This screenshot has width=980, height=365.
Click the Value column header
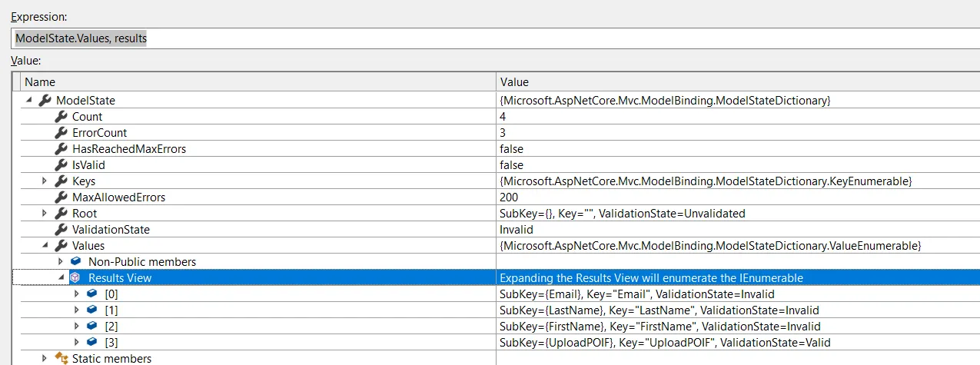(x=514, y=82)
